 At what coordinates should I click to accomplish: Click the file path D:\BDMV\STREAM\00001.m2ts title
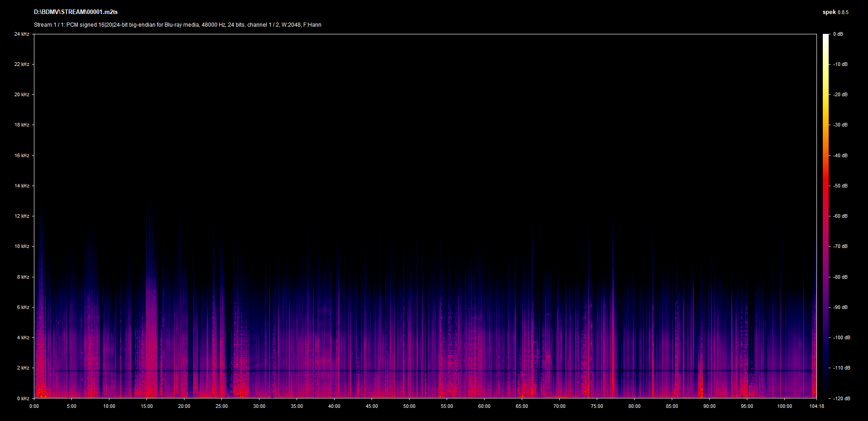[x=75, y=12]
